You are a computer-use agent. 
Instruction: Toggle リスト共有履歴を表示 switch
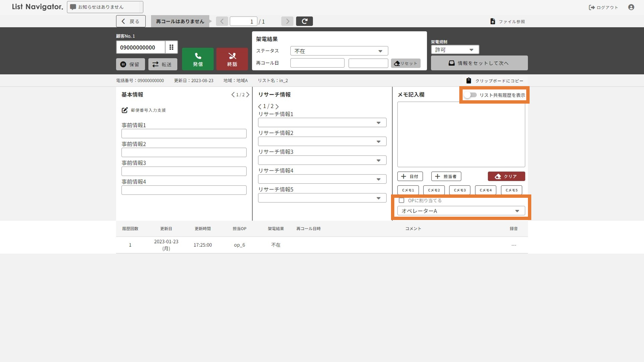tap(470, 95)
